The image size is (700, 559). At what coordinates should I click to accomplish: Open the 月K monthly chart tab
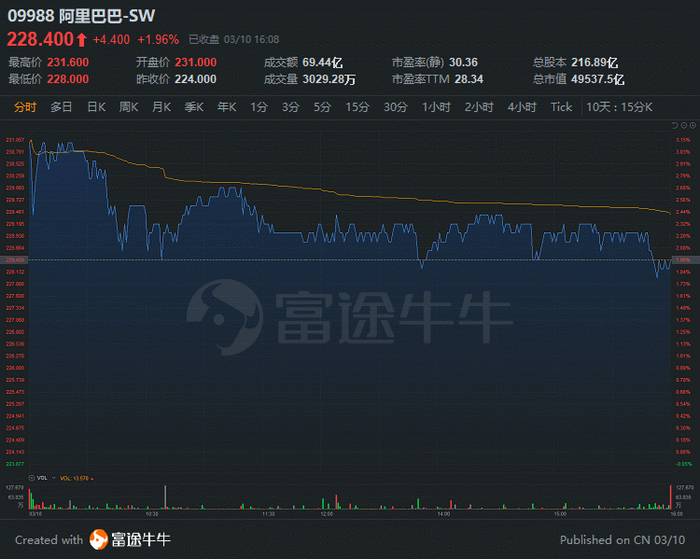click(x=162, y=107)
